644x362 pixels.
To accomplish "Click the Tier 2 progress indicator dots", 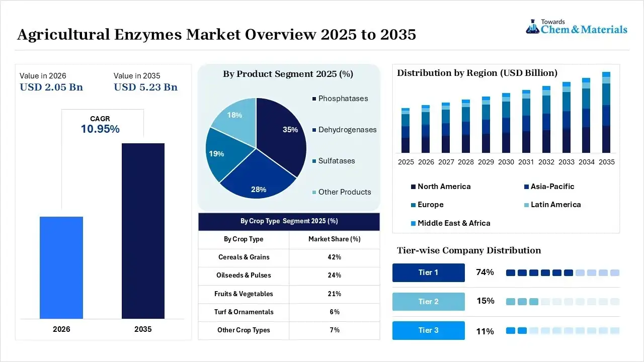I will click(562, 302).
